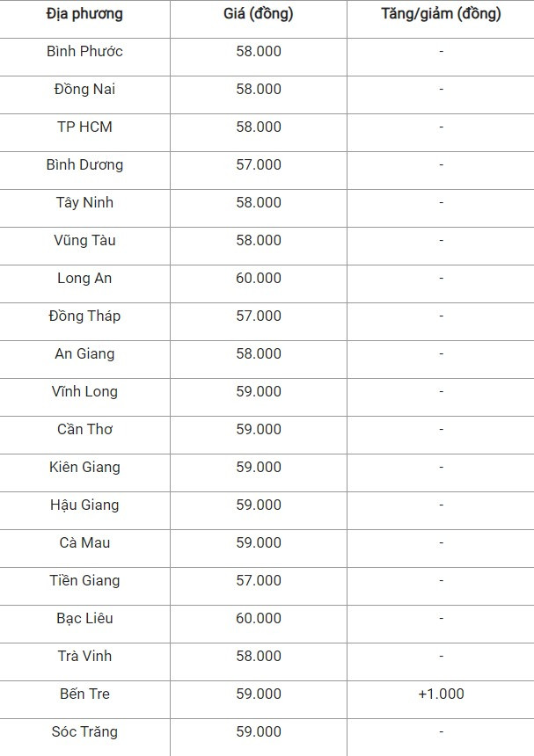Select the Bình Phước row name
The image size is (534, 756).
tap(84, 51)
